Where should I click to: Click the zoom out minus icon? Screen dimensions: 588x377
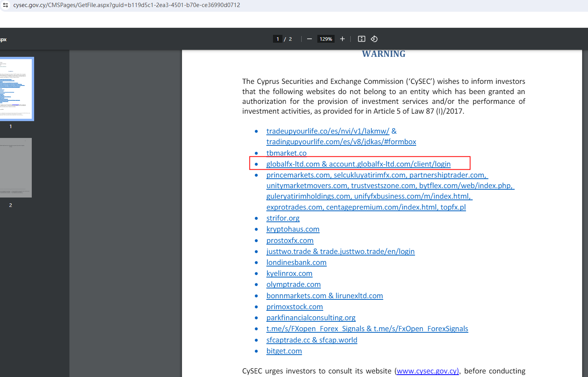tap(309, 39)
